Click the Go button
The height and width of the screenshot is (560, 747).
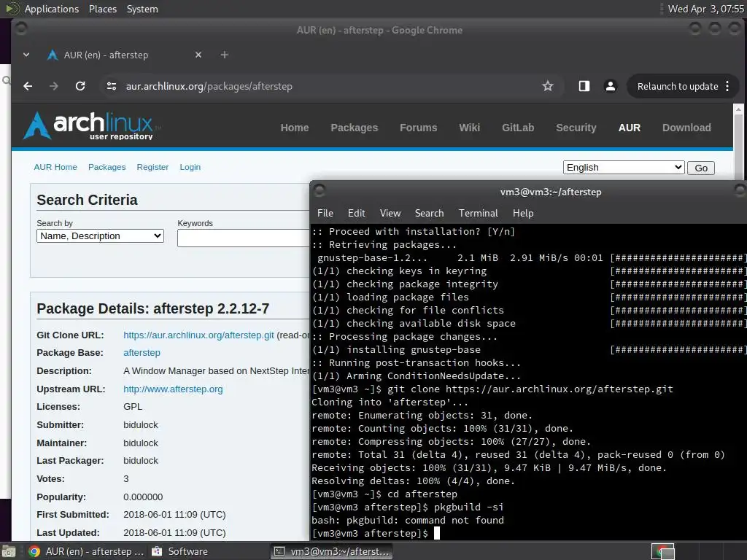coord(701,168)
